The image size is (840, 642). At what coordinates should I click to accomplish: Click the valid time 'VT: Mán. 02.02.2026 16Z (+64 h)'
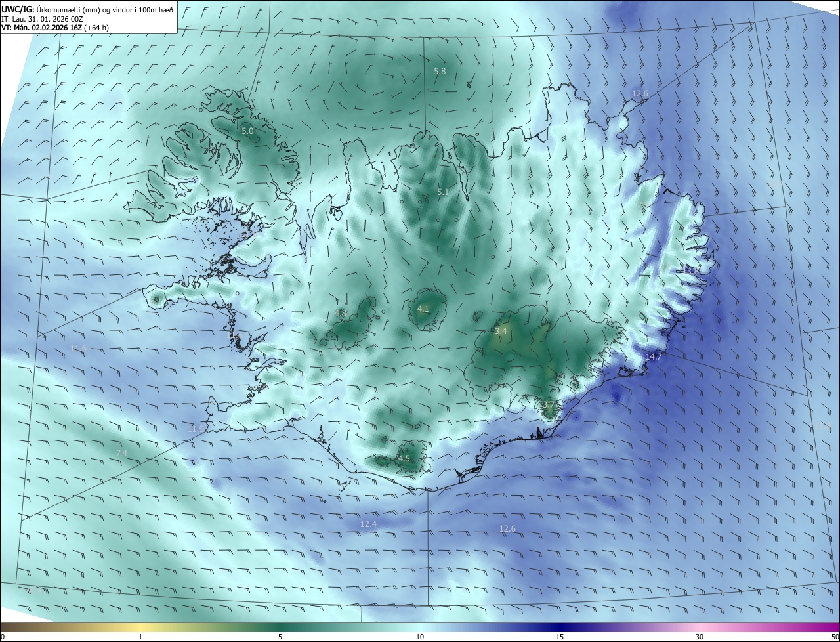[55, 28]
